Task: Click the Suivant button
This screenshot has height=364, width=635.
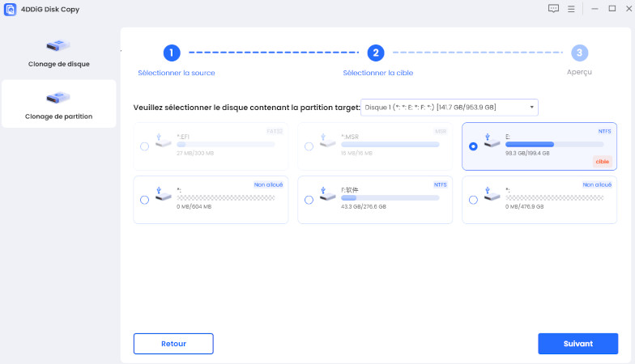Action: (577, 344)
